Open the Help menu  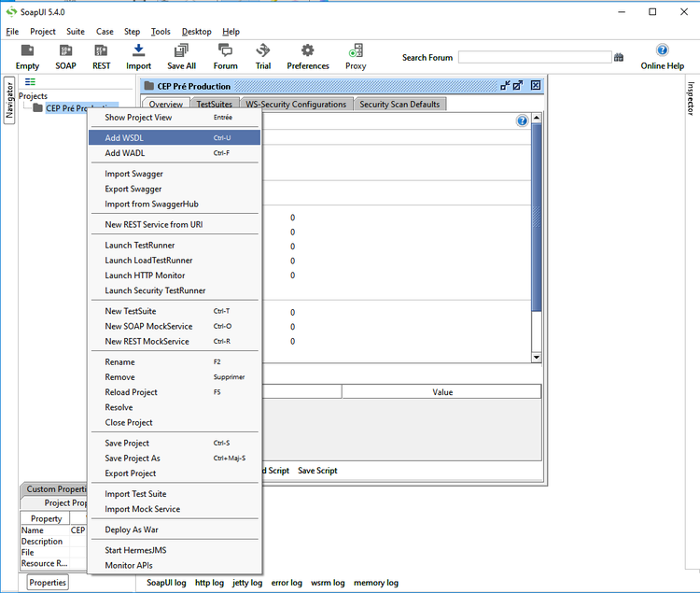coord(231,32)
